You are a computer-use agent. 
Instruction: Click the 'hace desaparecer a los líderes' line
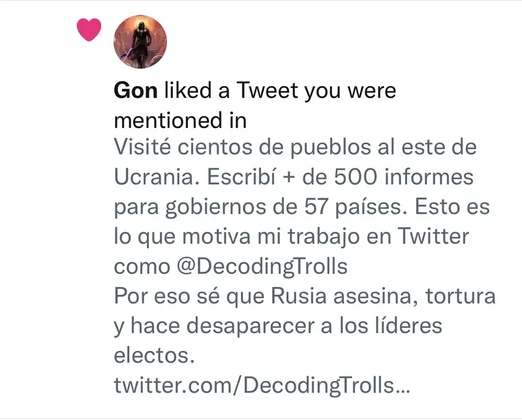coord(286,325)
